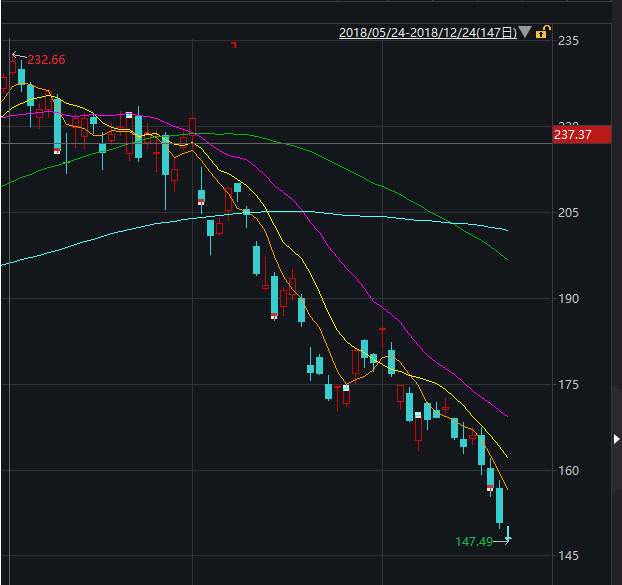Click the arrow pointing at the 147.49 low

[502, 540]
